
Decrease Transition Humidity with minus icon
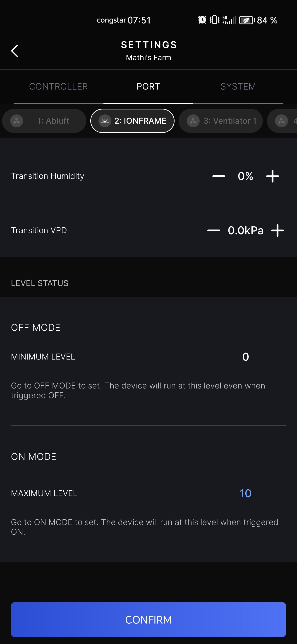pos(218,176)
